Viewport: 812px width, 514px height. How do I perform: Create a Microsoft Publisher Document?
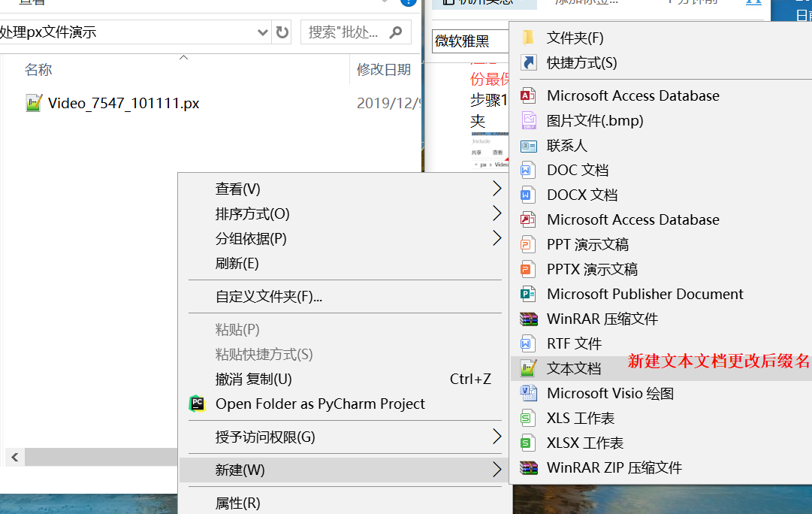click(x=646, y=293)
